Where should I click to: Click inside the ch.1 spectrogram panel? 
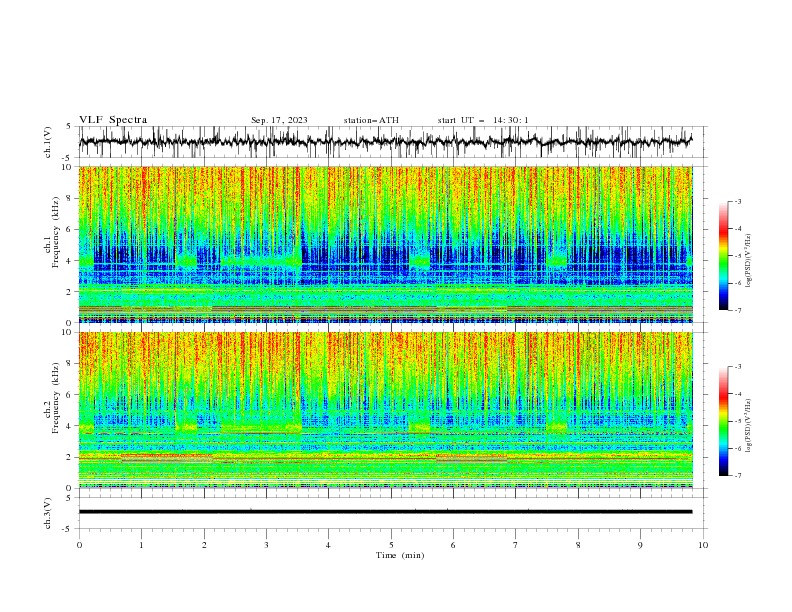386,244
